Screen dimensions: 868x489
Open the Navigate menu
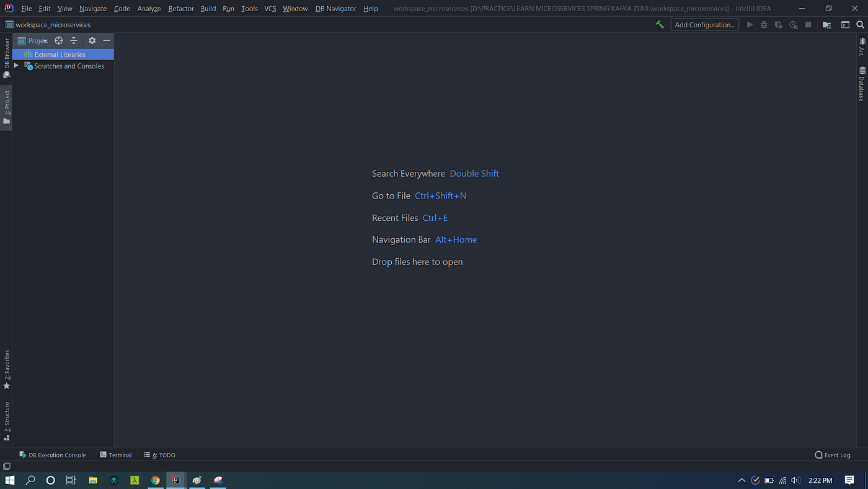93,9
